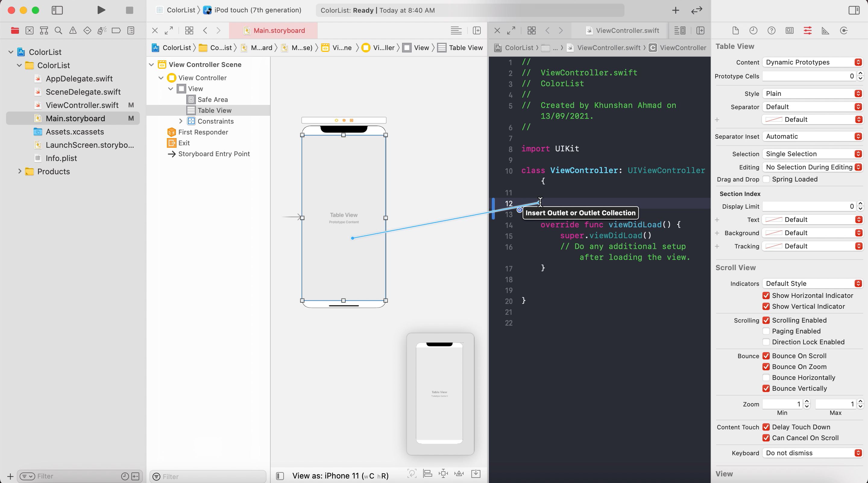Toggle the Spring Loaded checkbox
Viewport: 868px width, 483px height.
[766, 179]
